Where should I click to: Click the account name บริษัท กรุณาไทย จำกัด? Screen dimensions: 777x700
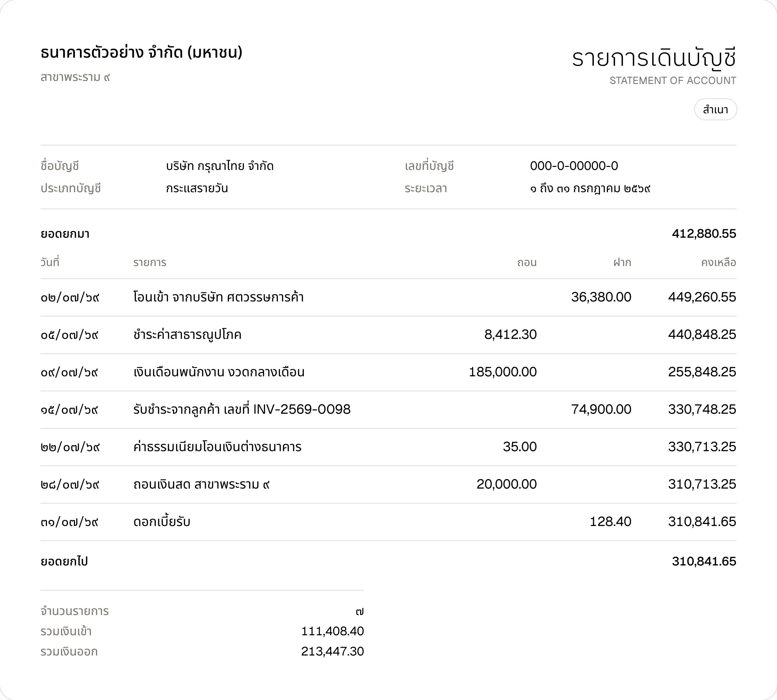(220, 166)
